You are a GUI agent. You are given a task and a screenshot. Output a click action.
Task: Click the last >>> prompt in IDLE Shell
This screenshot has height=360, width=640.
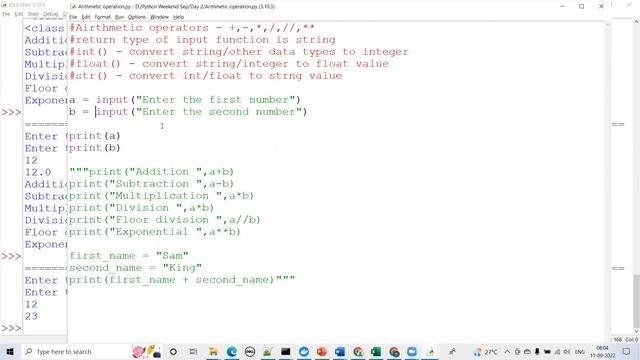point(11,328)
